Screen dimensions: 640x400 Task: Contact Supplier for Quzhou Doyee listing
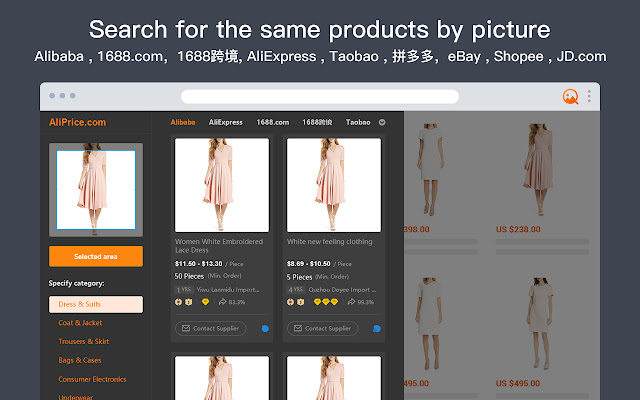click(x=322, y=329)
